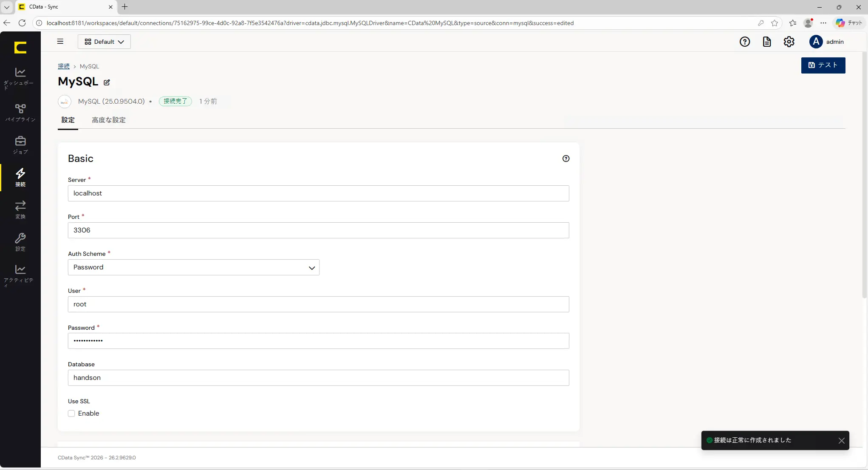Click the Database input field
The width and height of the screenshot is (868, 470).
click(318, 378)
